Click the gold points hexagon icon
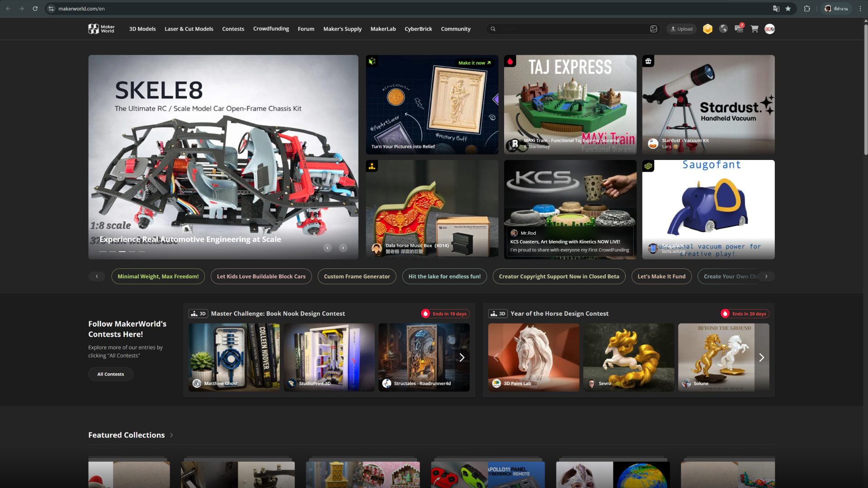This screenshot has height=488, width=868. (x=708, y=29)
